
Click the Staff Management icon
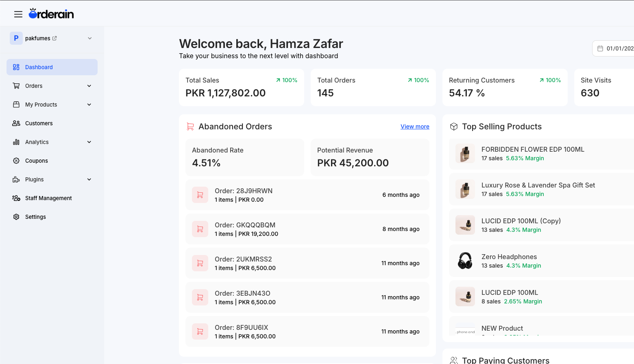pyautogui.click(x=16, y=198)
